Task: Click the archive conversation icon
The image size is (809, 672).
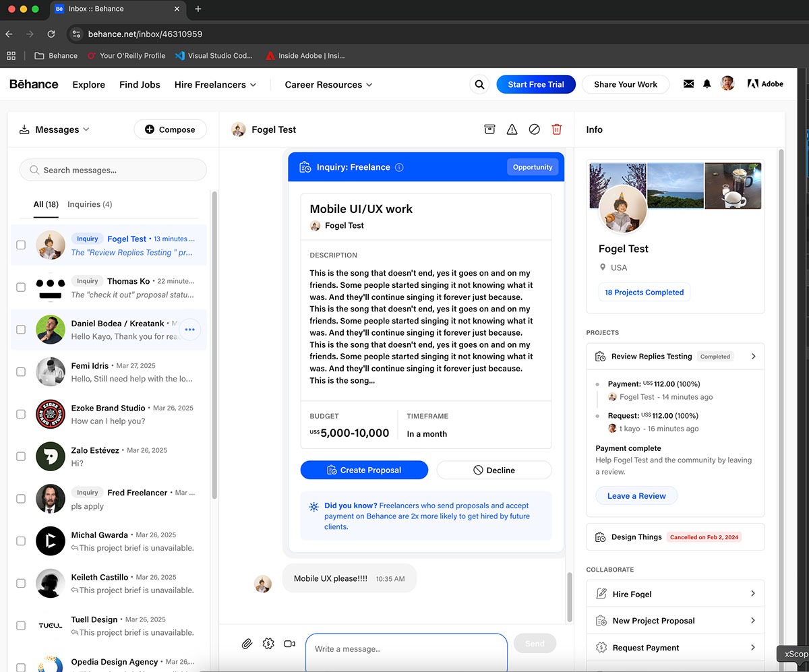Action: (x=489, y=129)
